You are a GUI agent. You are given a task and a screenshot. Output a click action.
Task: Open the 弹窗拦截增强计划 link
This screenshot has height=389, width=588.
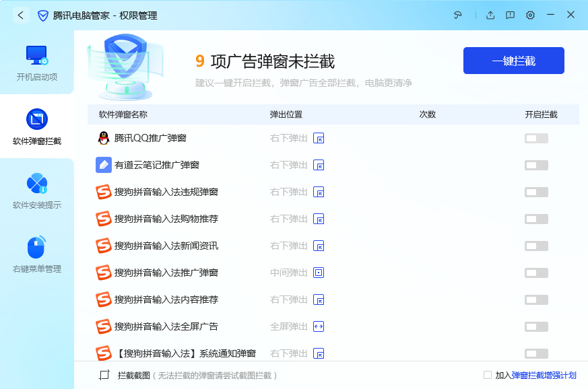tap(544, 375)
